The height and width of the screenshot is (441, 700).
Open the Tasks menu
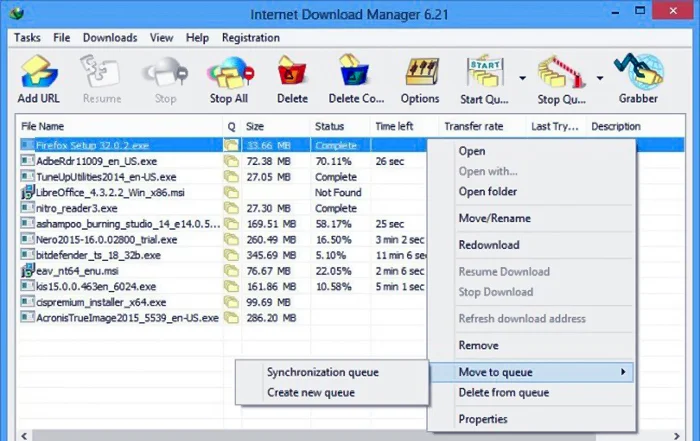[27, 37]
